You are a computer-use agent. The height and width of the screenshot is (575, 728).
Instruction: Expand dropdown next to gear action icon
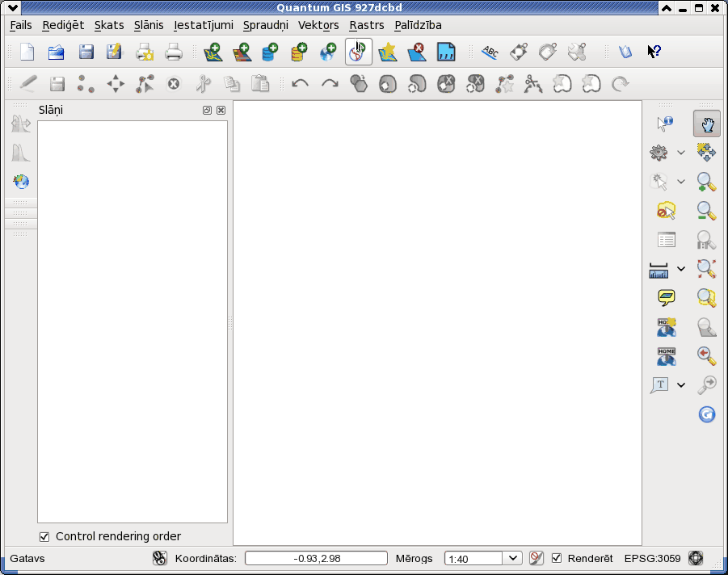[681, 153]
